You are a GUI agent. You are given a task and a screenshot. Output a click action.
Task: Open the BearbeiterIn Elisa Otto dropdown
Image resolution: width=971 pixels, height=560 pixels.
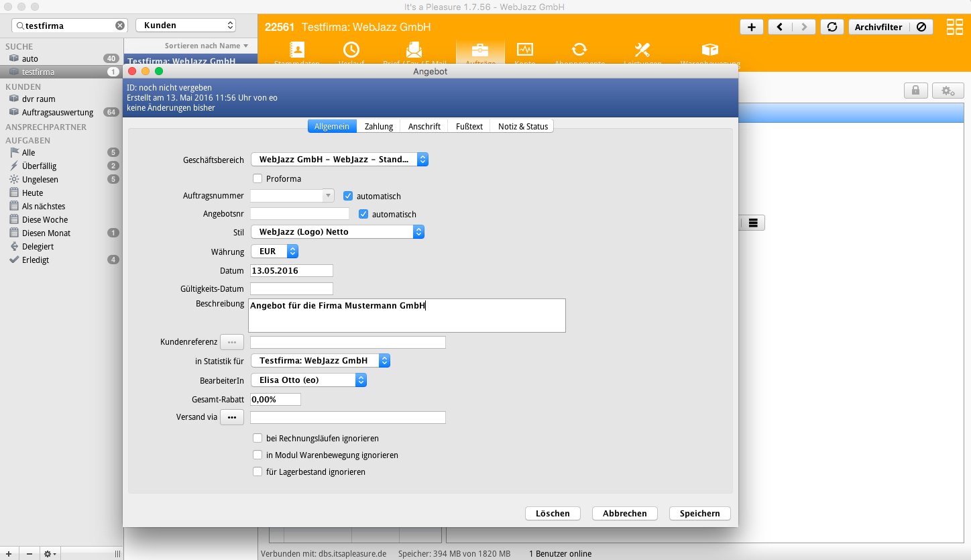coord(308,380)
